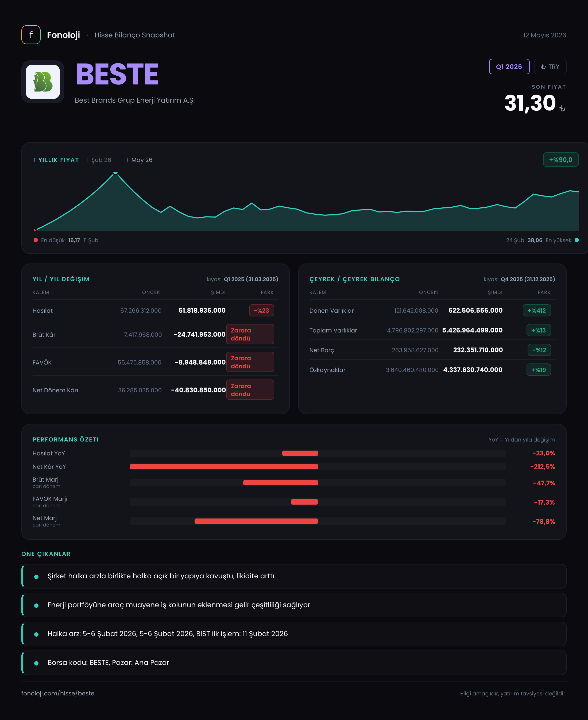
Task: Click Net Borç -%12 badge
Action: click(x=539, y=350)
